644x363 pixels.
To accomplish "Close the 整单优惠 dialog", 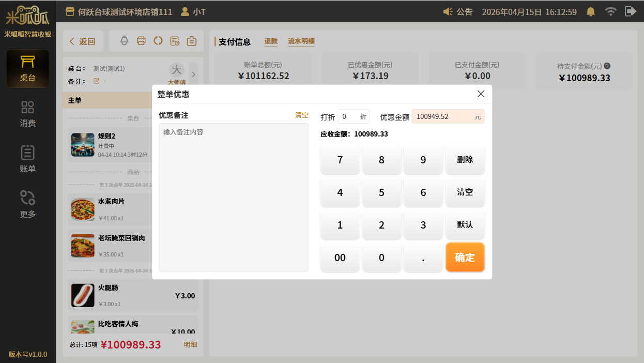I will point(481,94).
